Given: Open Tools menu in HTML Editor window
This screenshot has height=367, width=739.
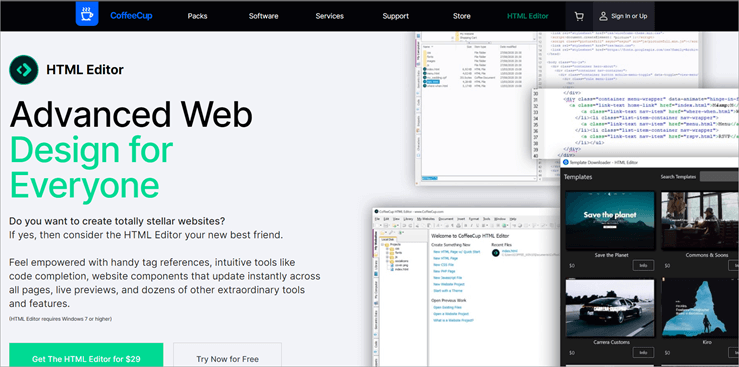Looking at the screenshot, I should [486, 219].
